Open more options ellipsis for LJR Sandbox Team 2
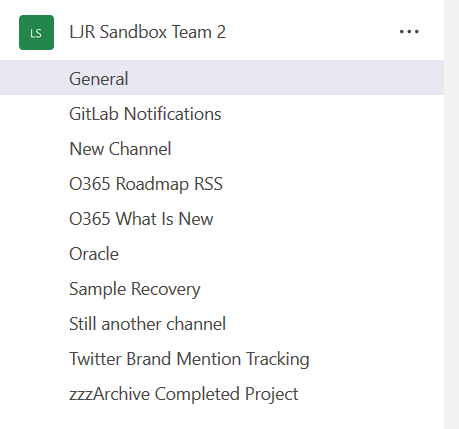 pos(409,32)
